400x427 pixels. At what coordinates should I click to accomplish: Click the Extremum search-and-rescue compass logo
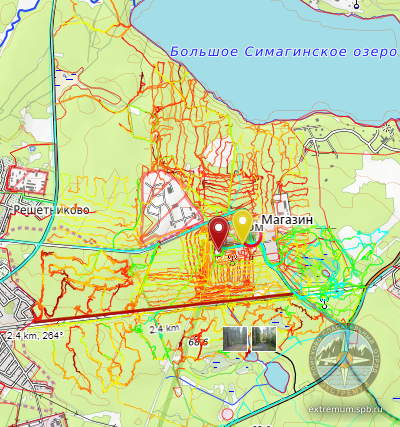(x=344, y=360)
